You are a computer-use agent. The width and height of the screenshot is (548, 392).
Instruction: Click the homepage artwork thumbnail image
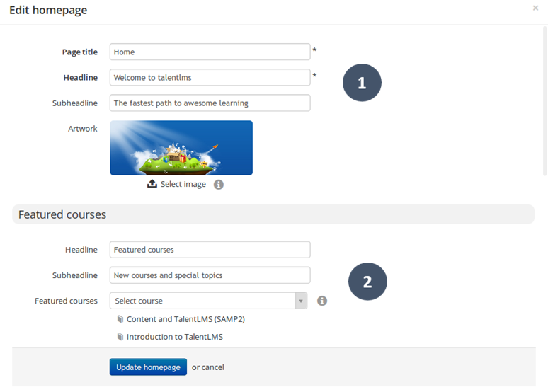181,147
